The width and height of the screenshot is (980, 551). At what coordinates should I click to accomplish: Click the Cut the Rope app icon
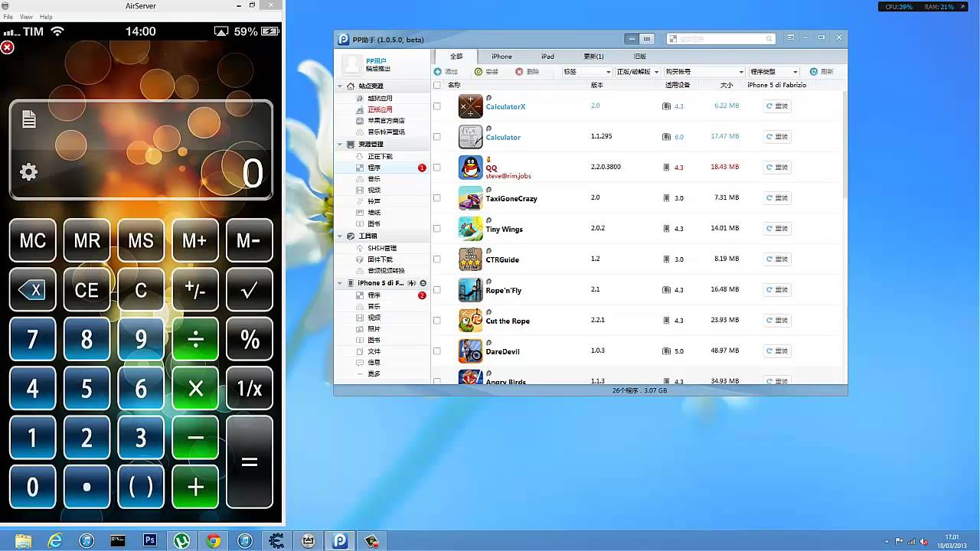point(470,320)
